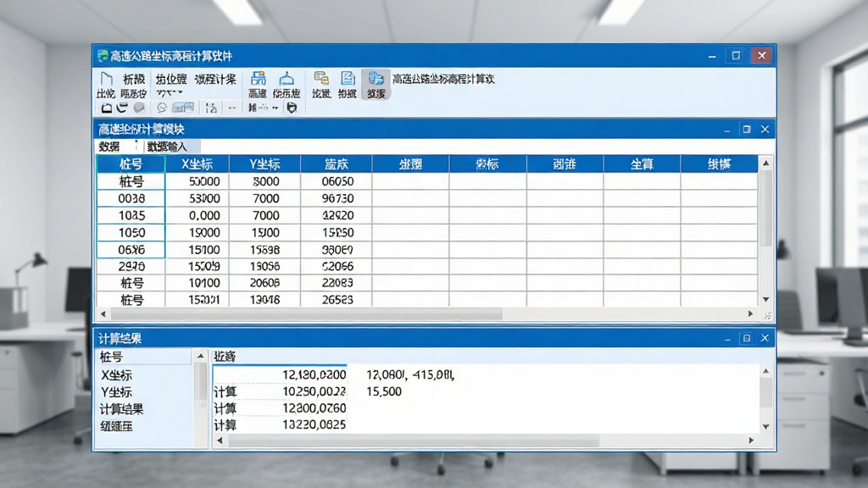Select the cell containing 0.000
The image size is (868, 488).
[197, 216]
